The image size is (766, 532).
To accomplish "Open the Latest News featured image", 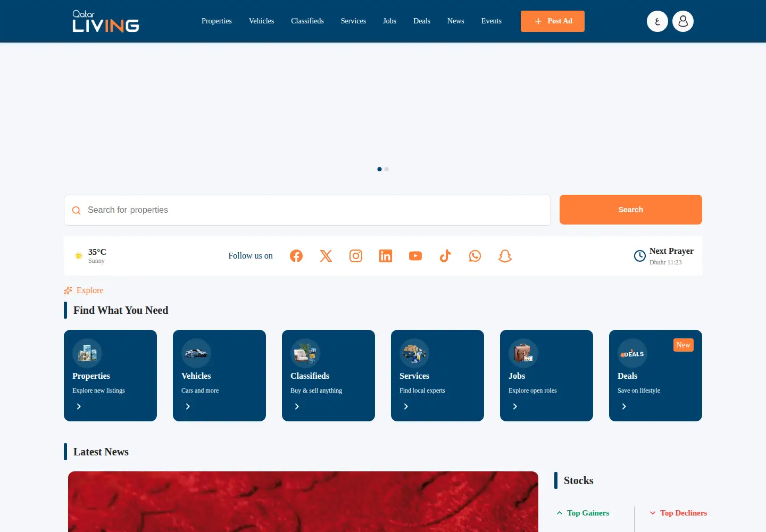I will [303, 502].
